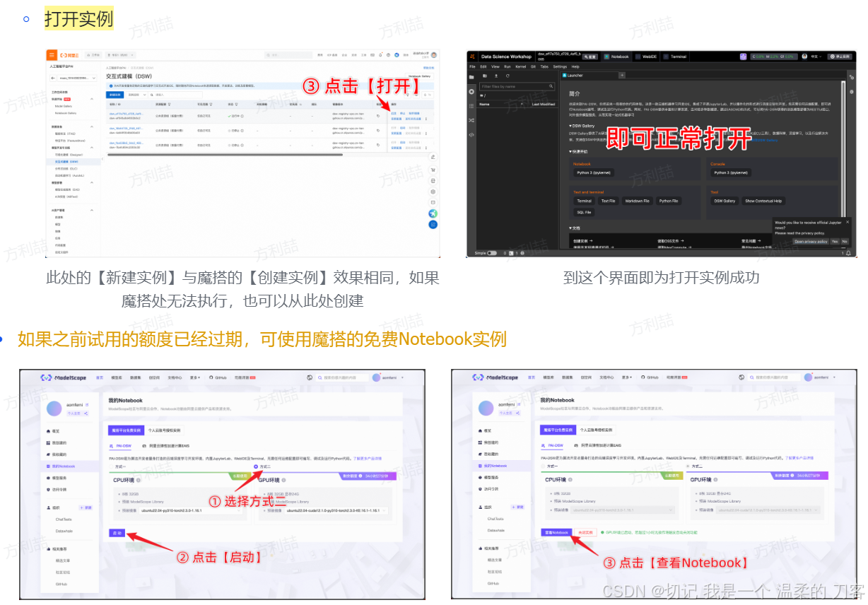Screen dimensions: 868x605
Task: Click the ModelScope logo in the left ModelScope screenshot
Action: (64, 377)
